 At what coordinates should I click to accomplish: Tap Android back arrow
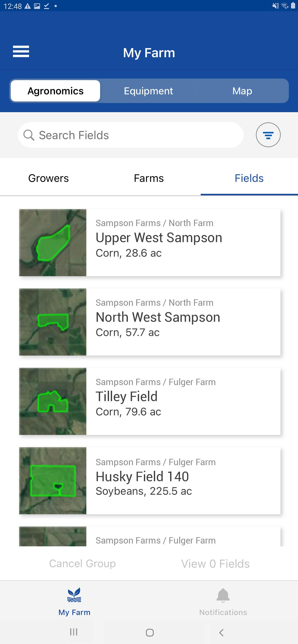coord(221,632)
